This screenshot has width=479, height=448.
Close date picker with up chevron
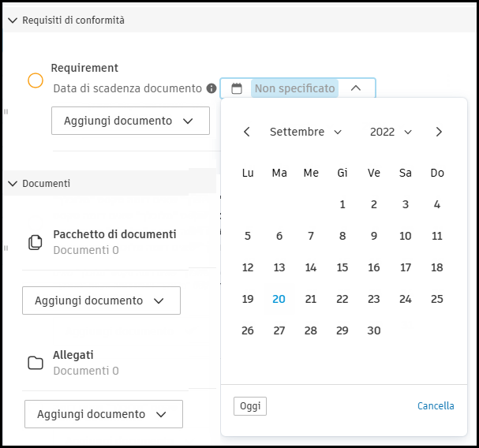(x=356, y=88)
